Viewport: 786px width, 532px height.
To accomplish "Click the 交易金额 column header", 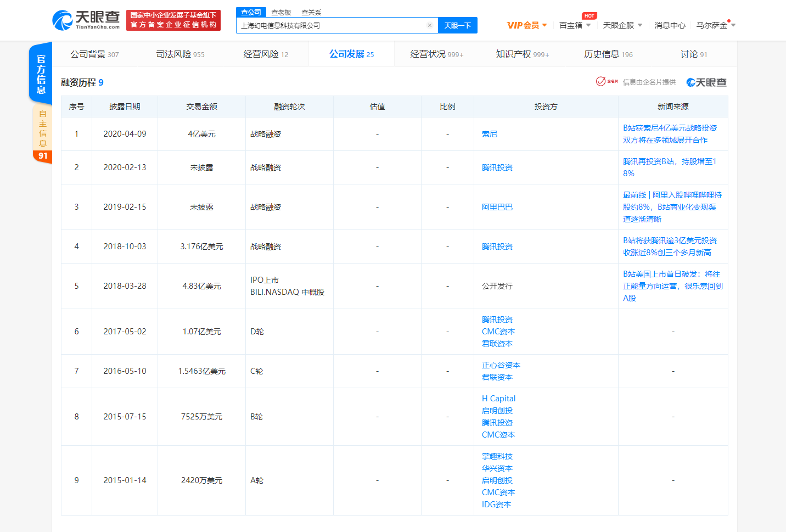I will [202, 107].
